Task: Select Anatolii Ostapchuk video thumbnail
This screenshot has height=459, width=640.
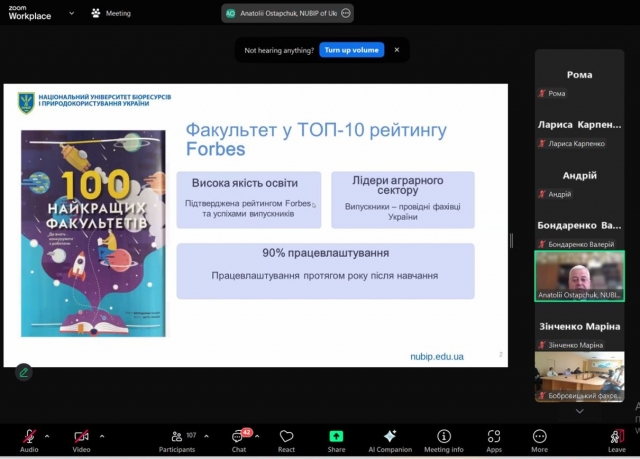Action: [580, 276]
